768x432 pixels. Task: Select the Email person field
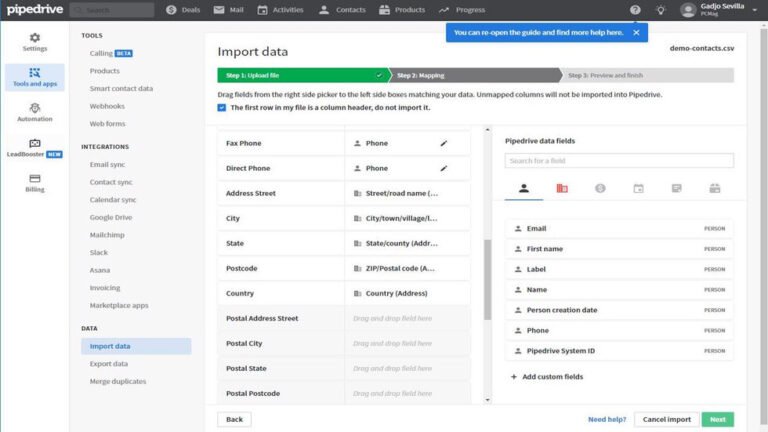click(x=619, y=228)
